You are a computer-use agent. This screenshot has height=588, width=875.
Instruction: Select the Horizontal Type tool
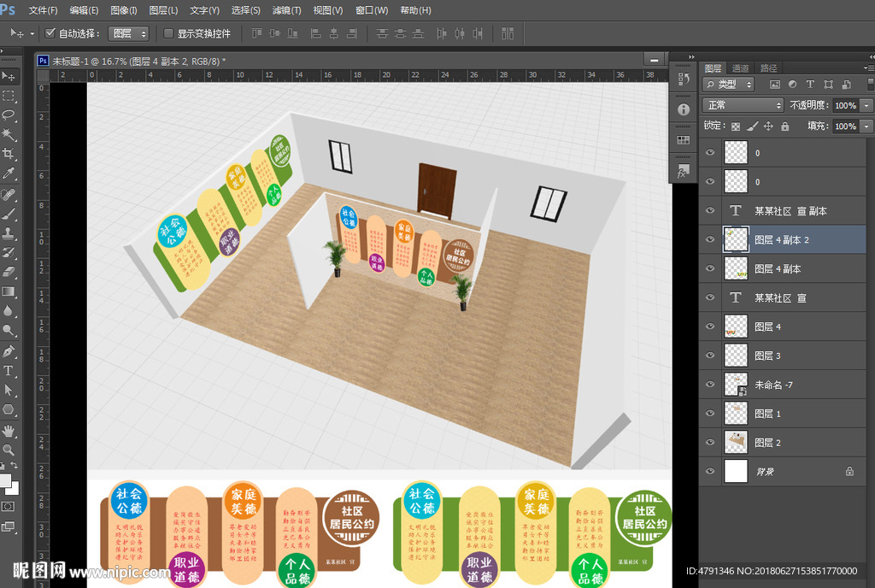click(x=9, y=371)
